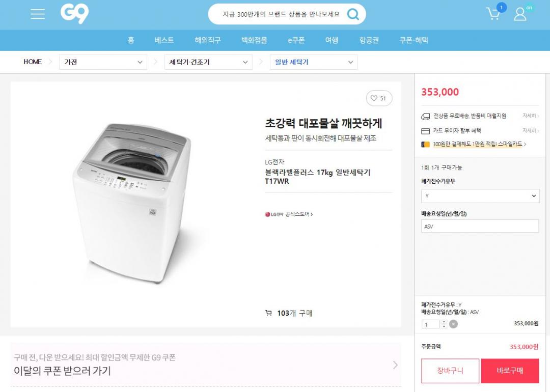Open the hamburger menu
550x392 pixels.
(38, 14)
